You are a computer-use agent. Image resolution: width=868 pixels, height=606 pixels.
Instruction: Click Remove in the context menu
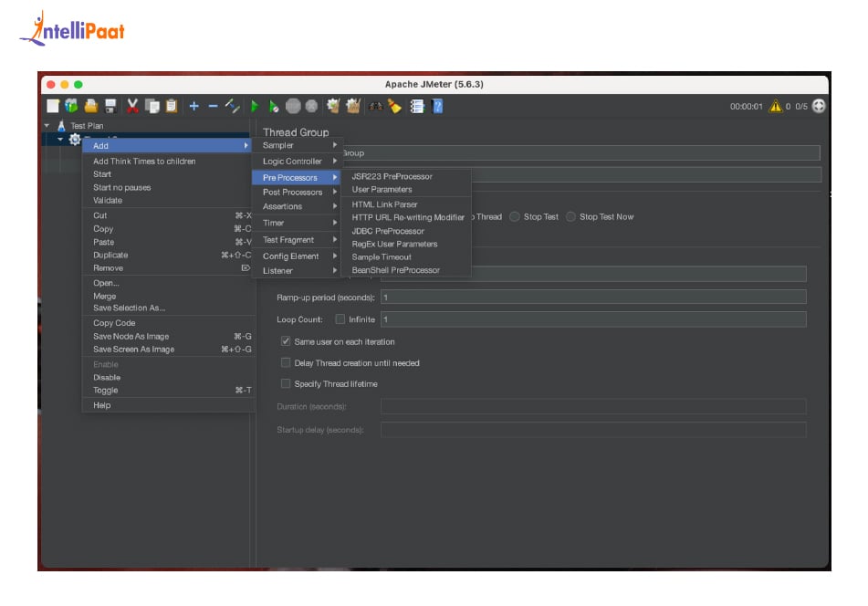[x=168, y=267]
